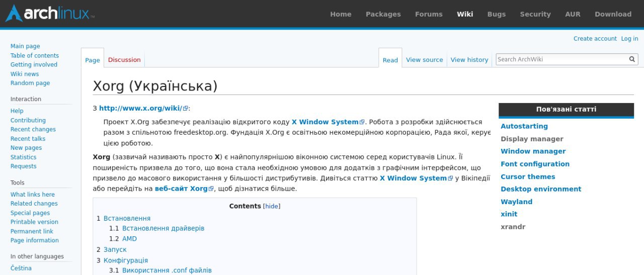Click the Arch Linux logo
This screenshot has width=644, height=275.
click(x=50, y=14)
